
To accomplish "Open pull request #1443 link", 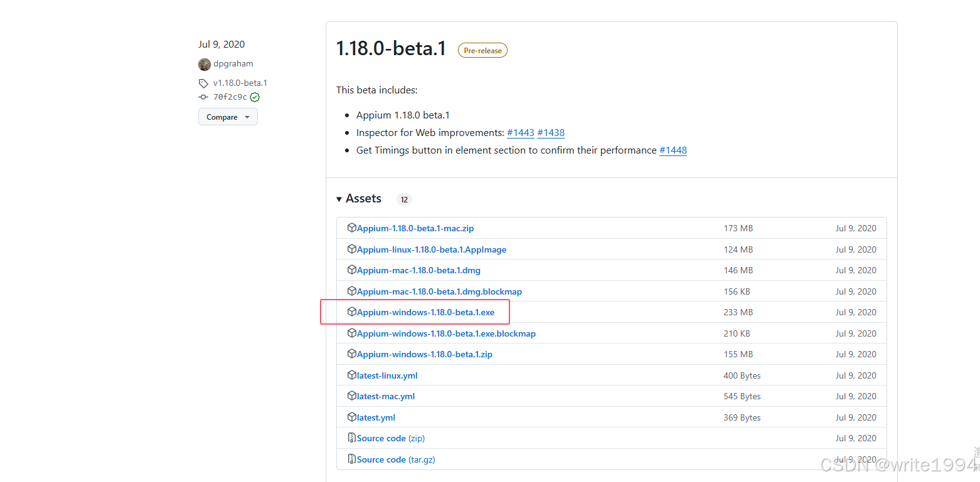I will 521,133.
